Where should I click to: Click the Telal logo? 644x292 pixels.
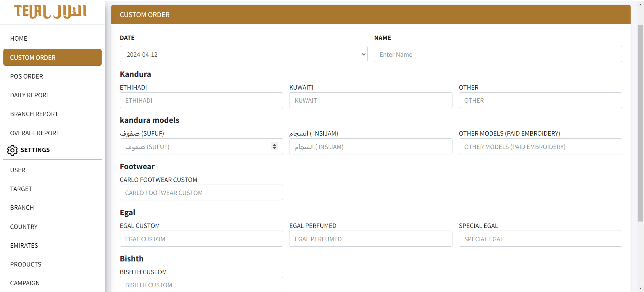pos(50,12)
